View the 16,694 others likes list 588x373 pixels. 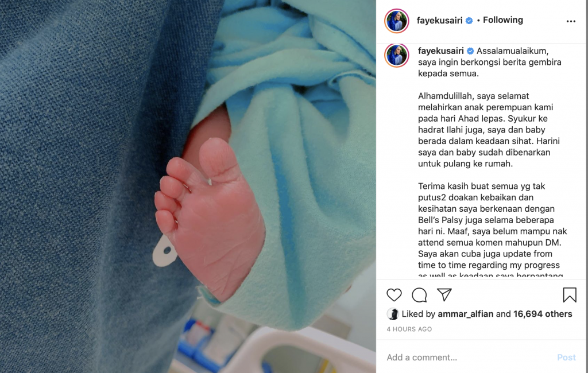543,314
